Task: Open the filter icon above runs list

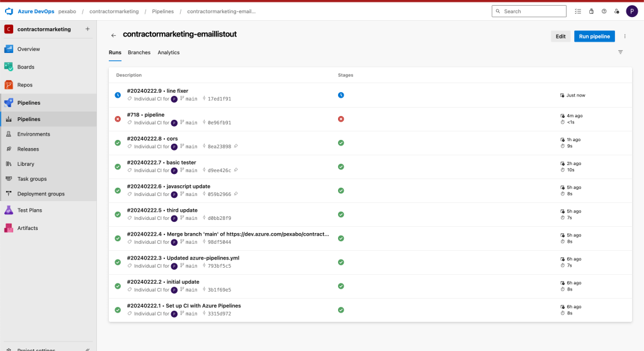Action: [x=621, y=52]
